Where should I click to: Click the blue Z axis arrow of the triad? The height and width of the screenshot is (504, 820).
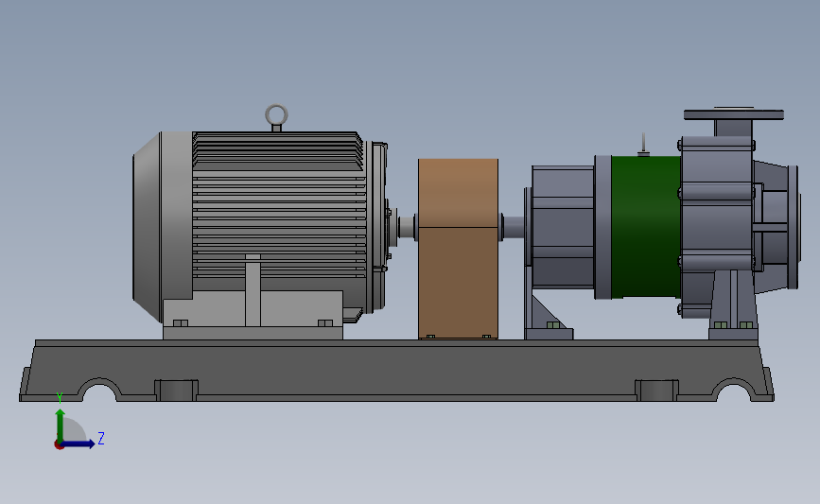click(x=79, y=444)
